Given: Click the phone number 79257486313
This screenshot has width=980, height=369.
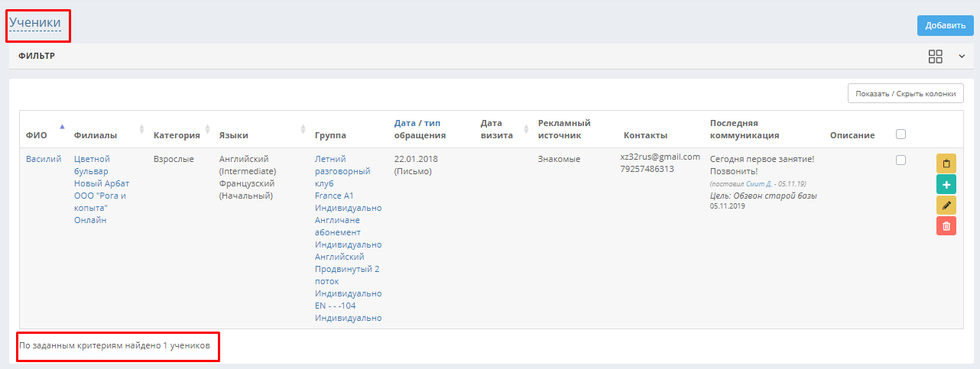Looking at the screenshot, I should (647, 169).
